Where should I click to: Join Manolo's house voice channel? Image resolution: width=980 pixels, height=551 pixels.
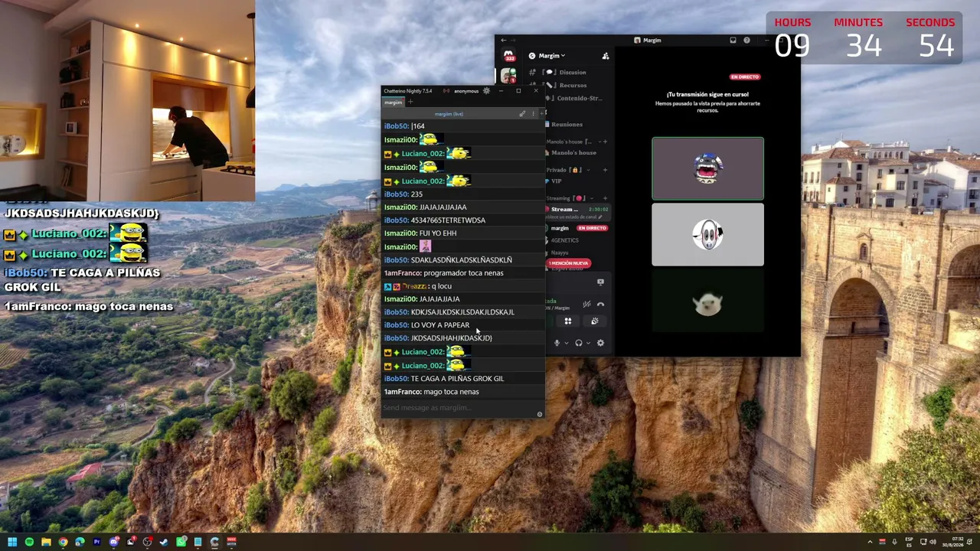pos(574,153)
